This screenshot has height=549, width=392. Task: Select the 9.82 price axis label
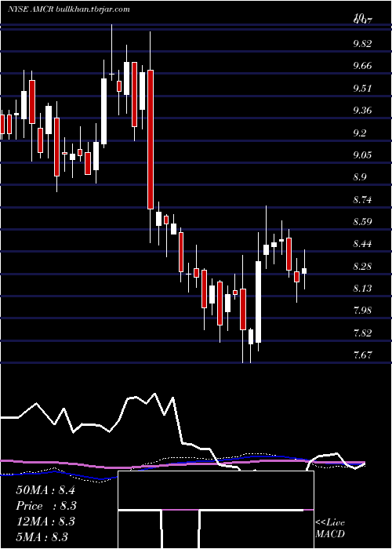pyautogui.click(x=363, y=44)
